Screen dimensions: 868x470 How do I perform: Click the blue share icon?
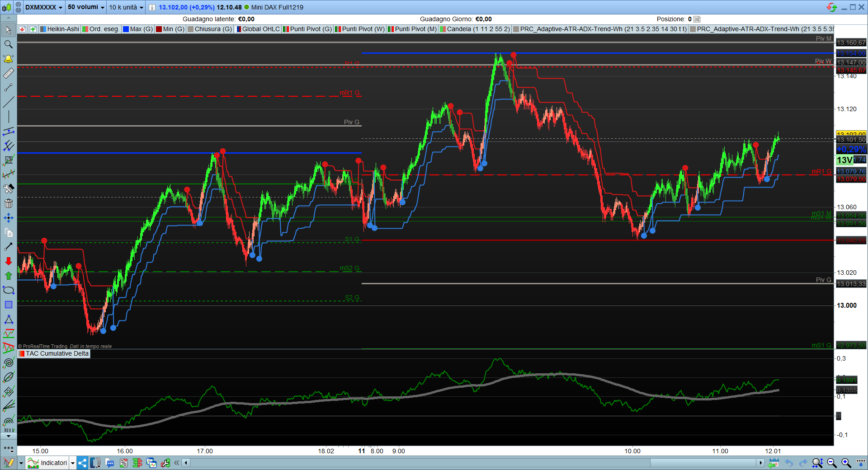82,463
